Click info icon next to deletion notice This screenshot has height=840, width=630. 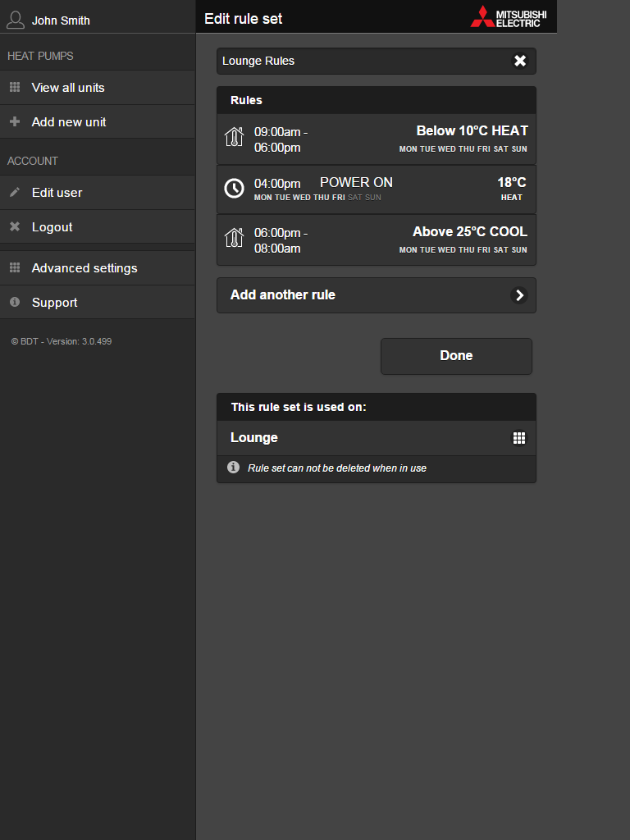233,467
